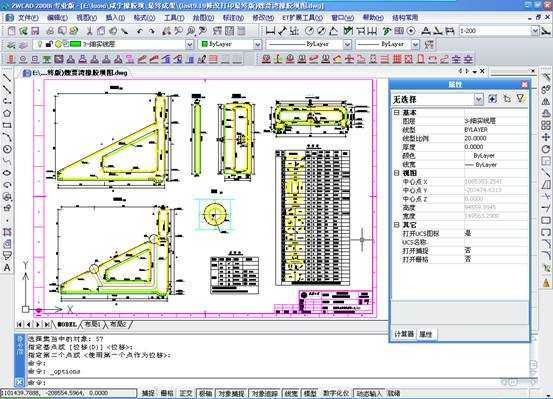Image resolution: width=553 pixels, height=399 pixels.
Task: Select the Line draw tool
Action: (x=7, y=78)
